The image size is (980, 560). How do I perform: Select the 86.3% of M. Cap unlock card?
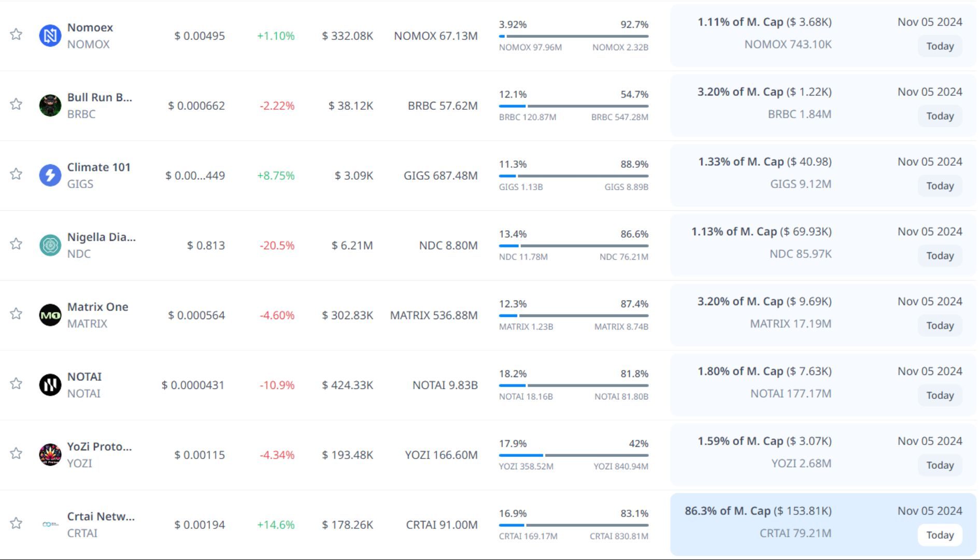point(822,523)
